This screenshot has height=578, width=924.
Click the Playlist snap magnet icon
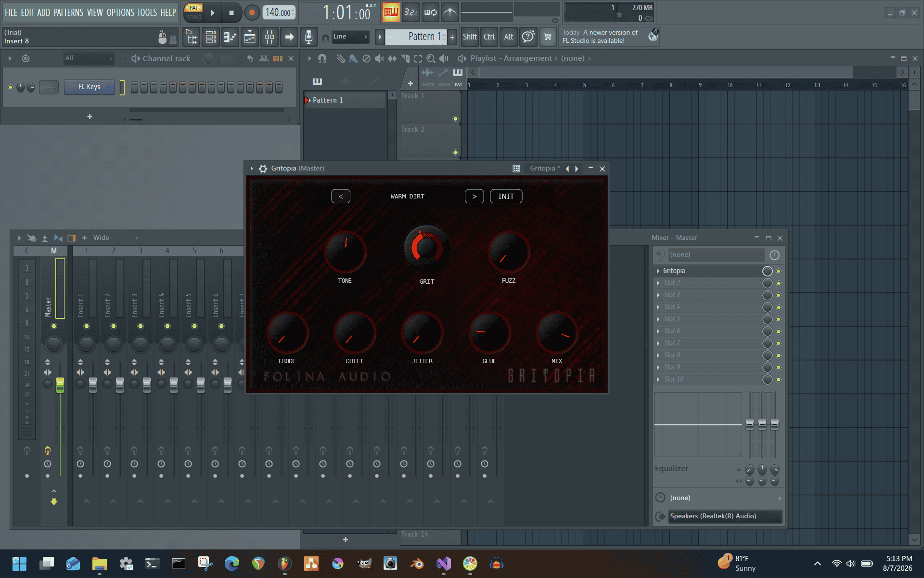tap(322, 58)
